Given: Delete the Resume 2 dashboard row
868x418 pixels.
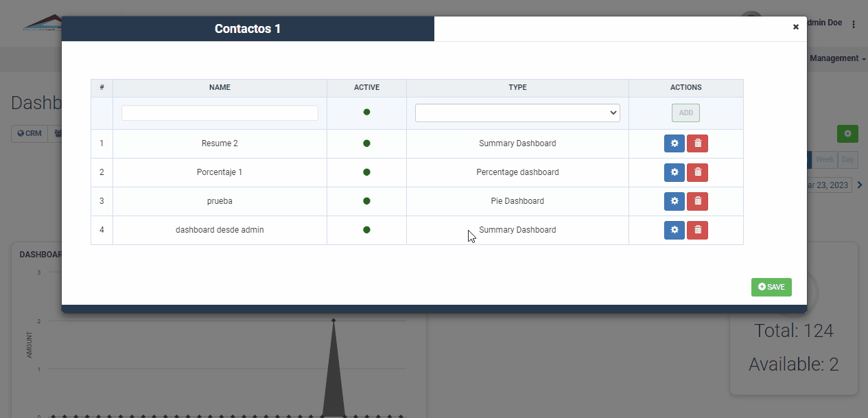Looking at the screenshot, I should coord(697,143).
